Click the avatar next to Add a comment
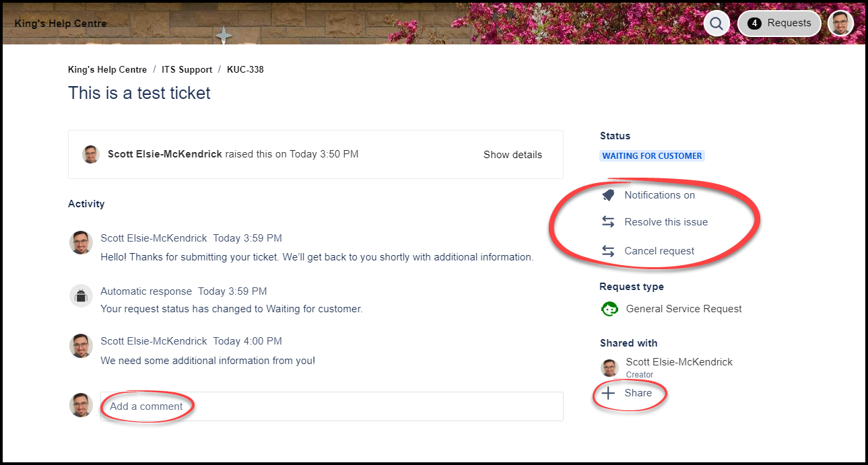 81,405
